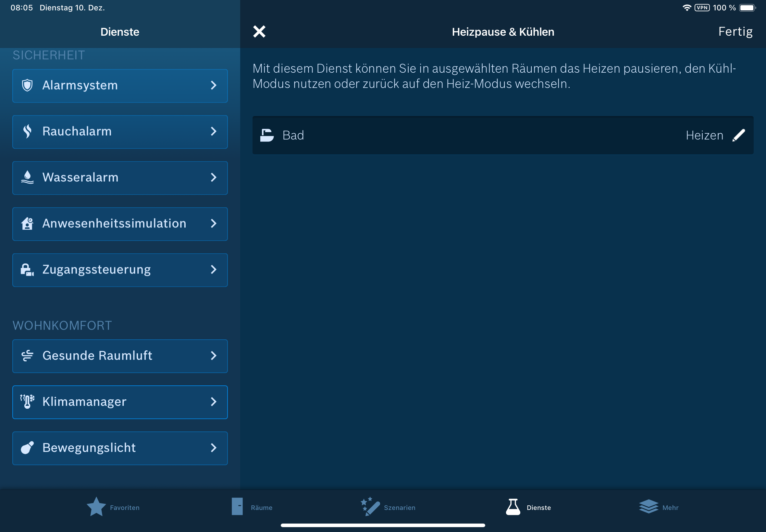Image resolution: width=766 pixels, height=532 pixels.
Task: Open the Szenarien tab
Action: pos(388,507)
